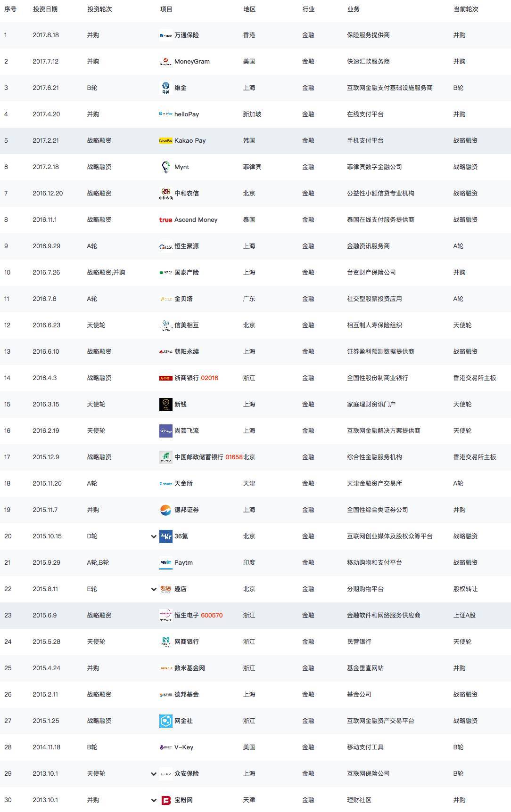511x812 pixels.
Task: Click the Kakao Pay yellow logo
Action: tap(165, 140)
